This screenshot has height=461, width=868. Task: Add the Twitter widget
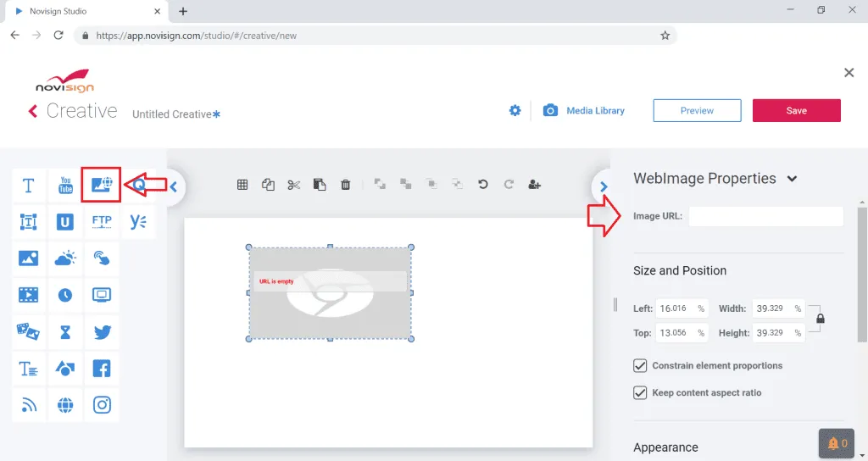point(102,331)
